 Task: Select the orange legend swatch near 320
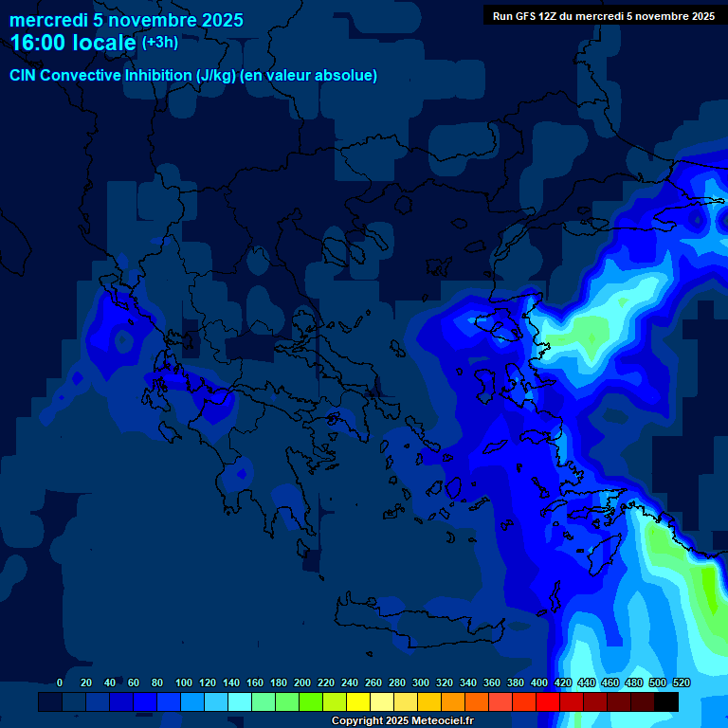[452, 701]
